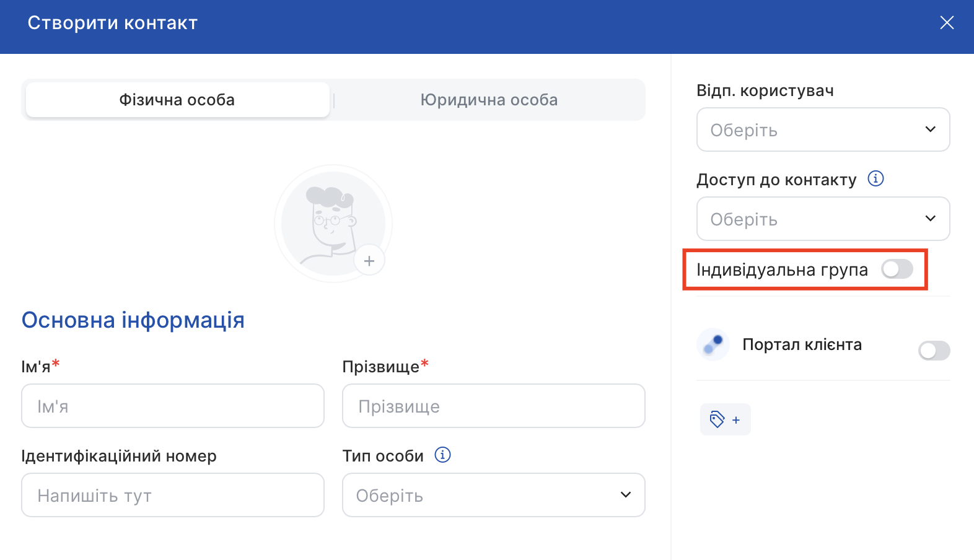Open the Відп. користувач dropdown
This screenshot has height=560, width=974.
click(x=823, y=129)
